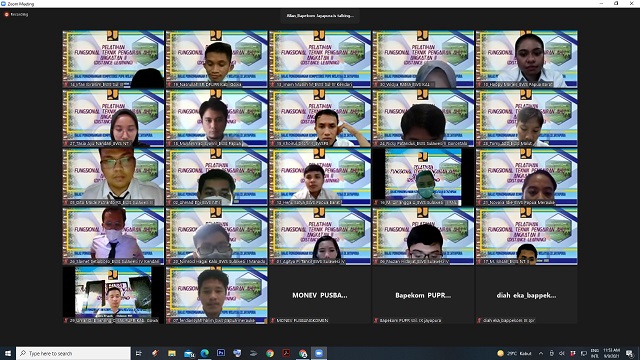Open Microsoft Edge from the taskbar
Image resolution: width=640 pixels, height=360 pixels.
pos(204,353)
